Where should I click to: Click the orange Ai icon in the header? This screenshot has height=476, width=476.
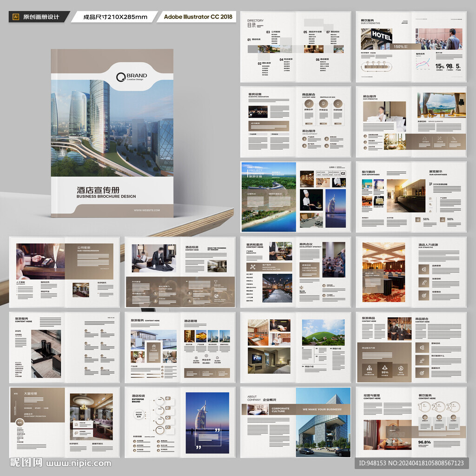16,17
